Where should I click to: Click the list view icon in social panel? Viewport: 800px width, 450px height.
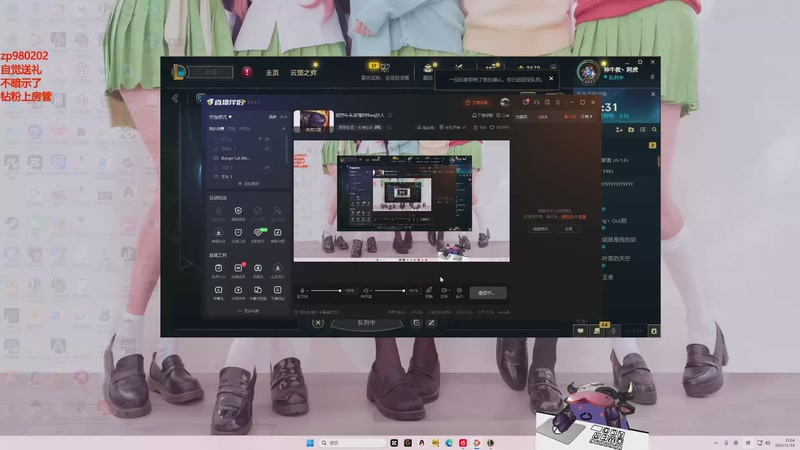[x=643, y=130]
